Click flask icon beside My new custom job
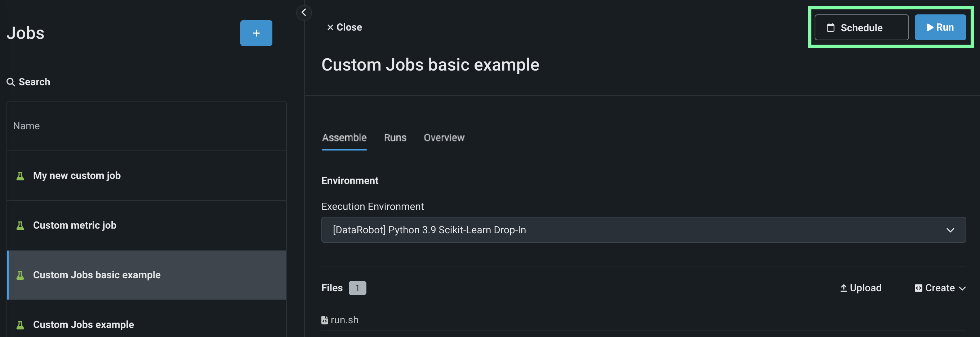The image size is (980, 337). [20, 176]
